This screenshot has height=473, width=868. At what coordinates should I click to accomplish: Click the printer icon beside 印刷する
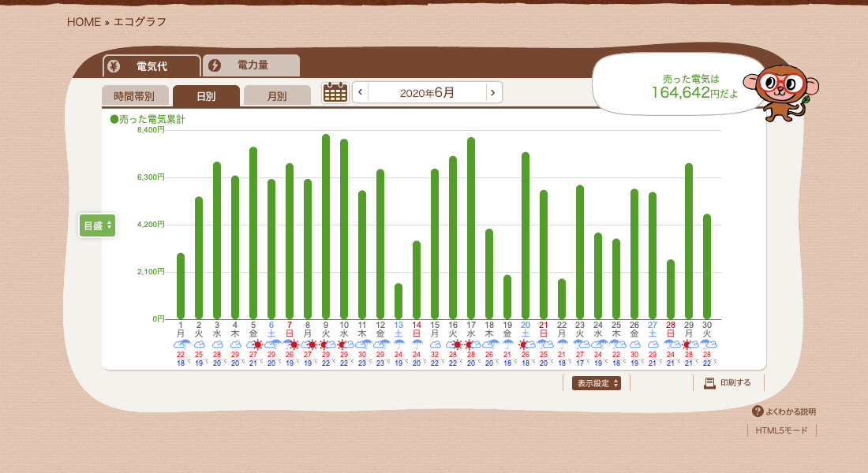709,383
